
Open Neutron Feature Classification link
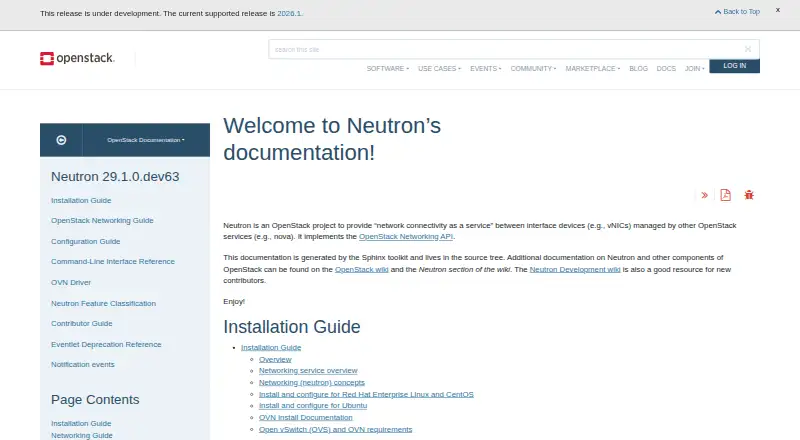tap(104, 303)
